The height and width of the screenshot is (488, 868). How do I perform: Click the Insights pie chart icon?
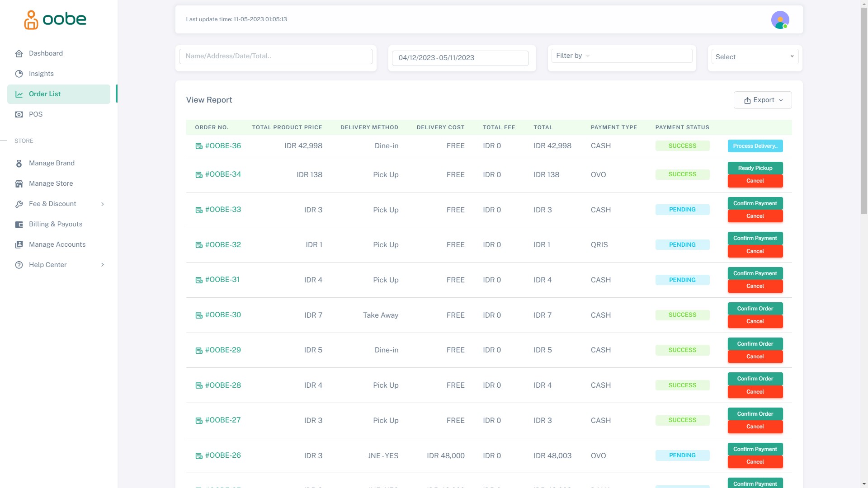pyautogui.click(x=19, y=74)
